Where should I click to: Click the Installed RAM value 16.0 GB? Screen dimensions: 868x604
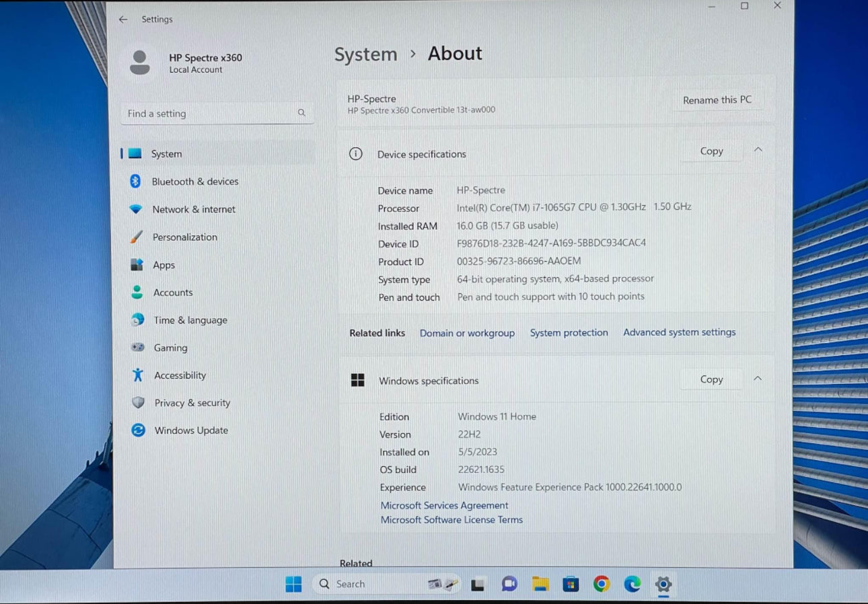pos(507,225)
